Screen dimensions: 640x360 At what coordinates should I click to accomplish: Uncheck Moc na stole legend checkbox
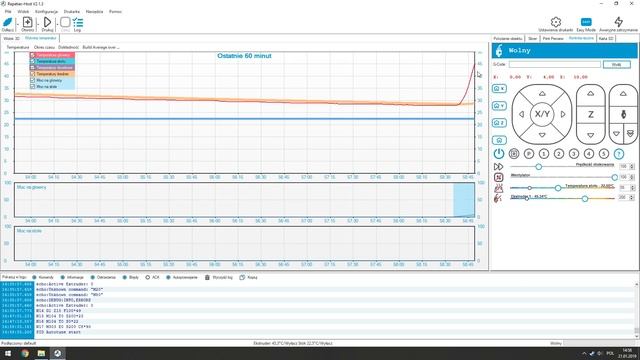[x=33, y=87]
